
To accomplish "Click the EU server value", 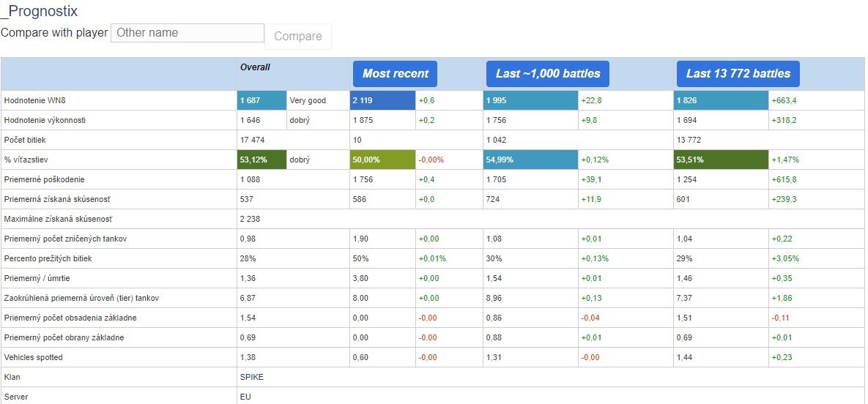I will (x=245, y=397).
